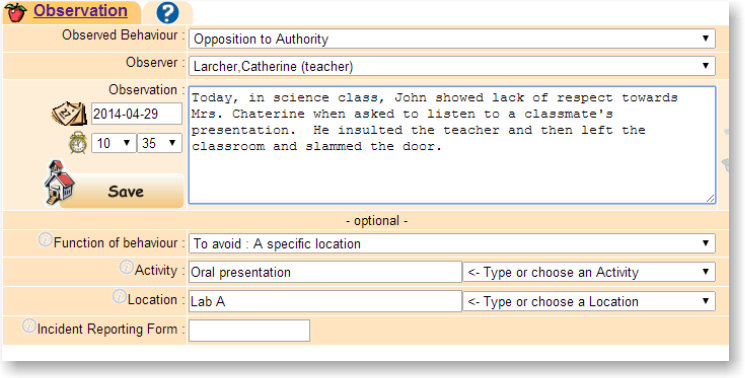The height and width of the screenshot is (378, 745).
Task: Open the choose a Location dropdown
Action: [x=589, y=301]
